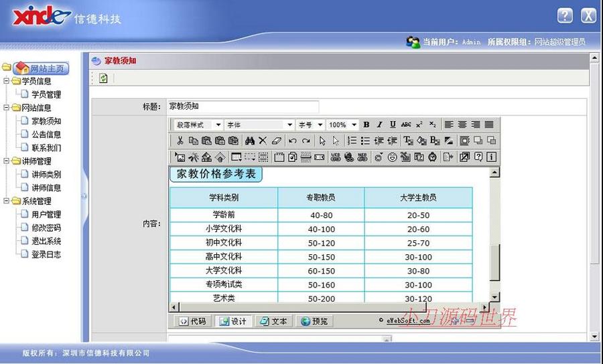Switch to the 预览 preview tab
Image resolution: width=603 pixels, height=364 pixels.
coord(314,321)
